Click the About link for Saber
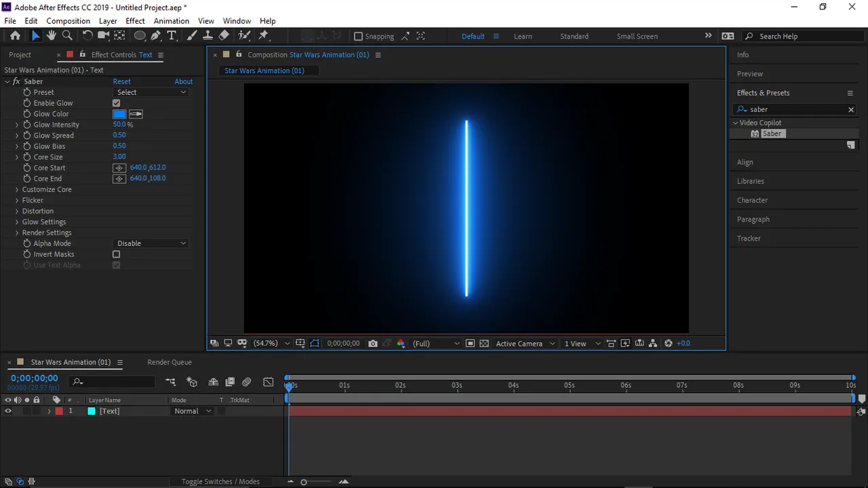Screen dimensions: 868x488 [184, 81]
